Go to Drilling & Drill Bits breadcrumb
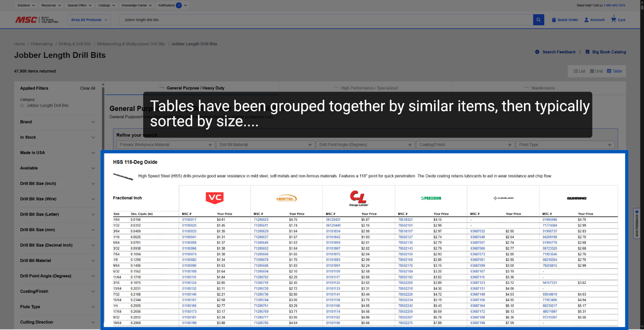Image resolution: width=644 pixels, height=330 pixels. pyautogui.click(x=75, y=44)
